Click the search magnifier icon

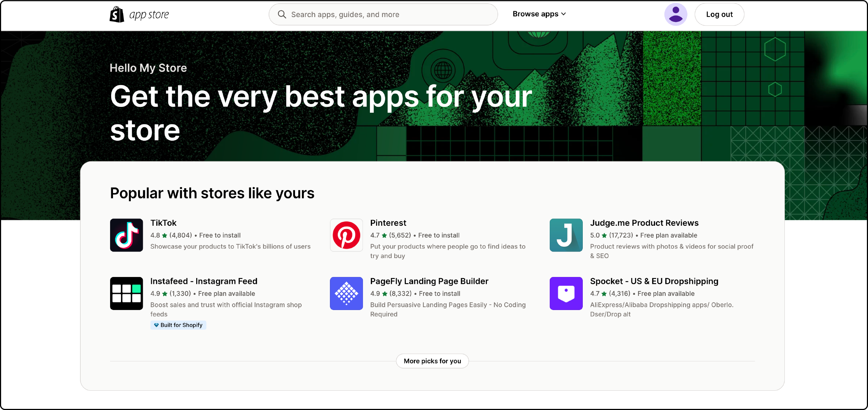tap(282, 14)
